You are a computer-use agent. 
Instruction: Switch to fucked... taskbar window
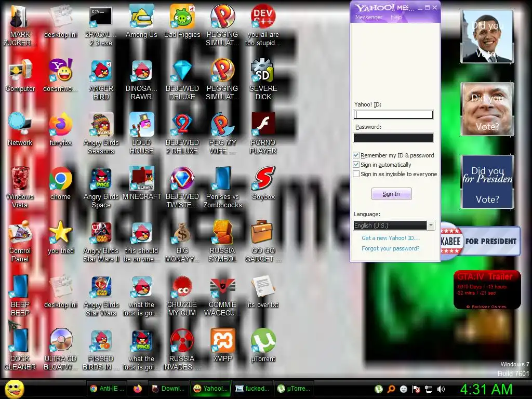(x=252, y=389)
